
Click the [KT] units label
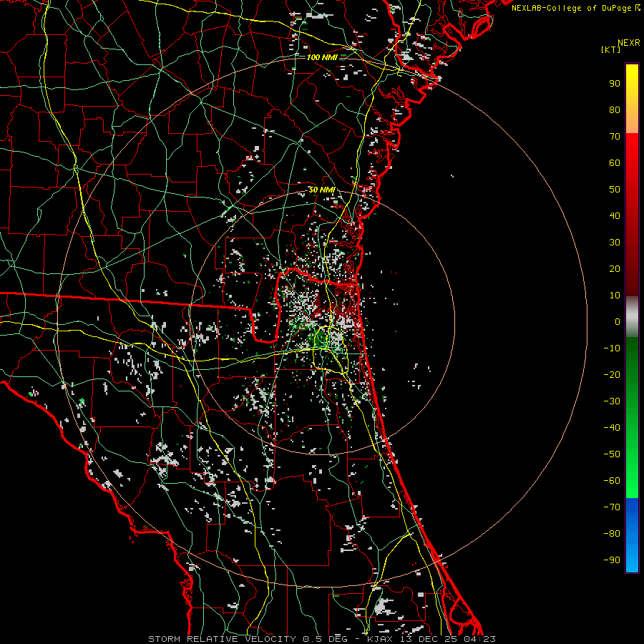(x=611, y=49)
